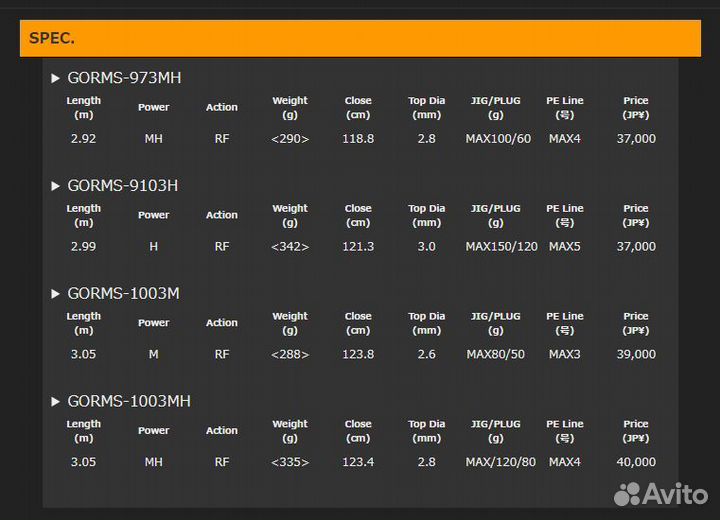720x520 pixels.
Task: Click GORMS-973MH action value RF
Action: 222,139
